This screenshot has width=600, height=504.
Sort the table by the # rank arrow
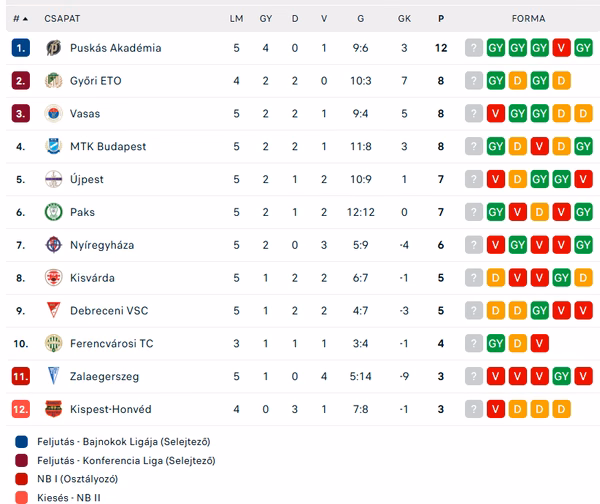(x=21, y=18)
